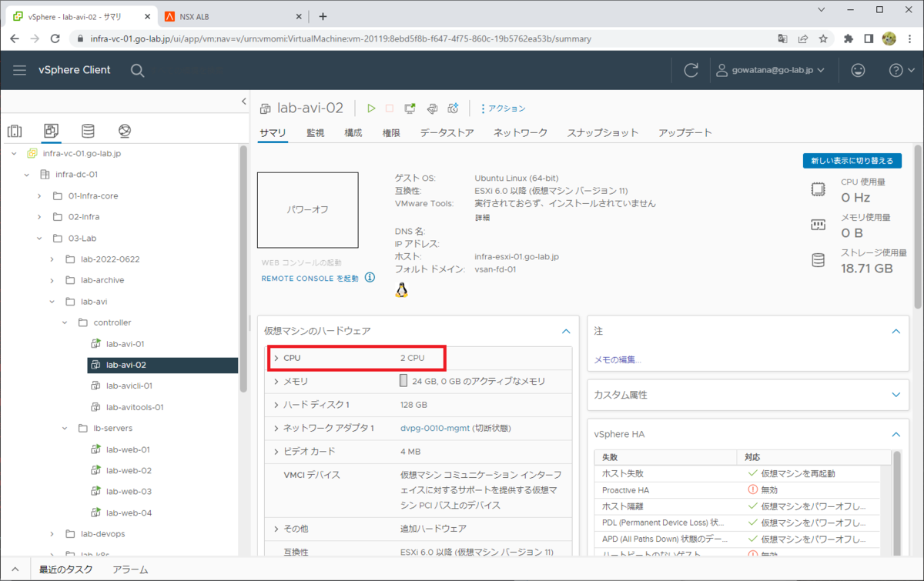Collapse the 仮想マシンのハードウェア panel
924x581 pixels.
click(x=566, y=331)
